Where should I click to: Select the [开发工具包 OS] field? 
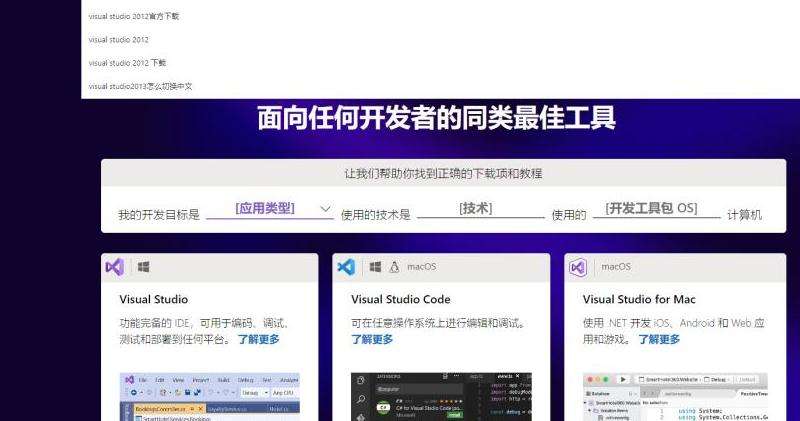coord(657,209)
